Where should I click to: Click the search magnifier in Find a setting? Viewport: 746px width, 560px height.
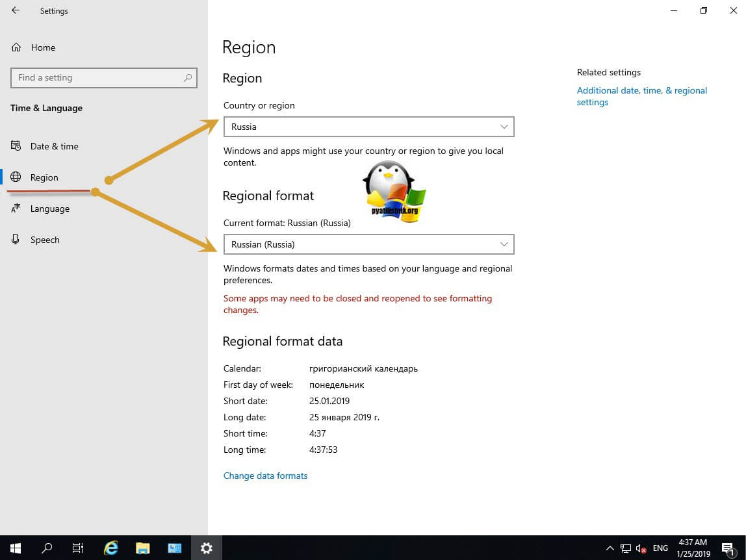(x=188, y=77)
